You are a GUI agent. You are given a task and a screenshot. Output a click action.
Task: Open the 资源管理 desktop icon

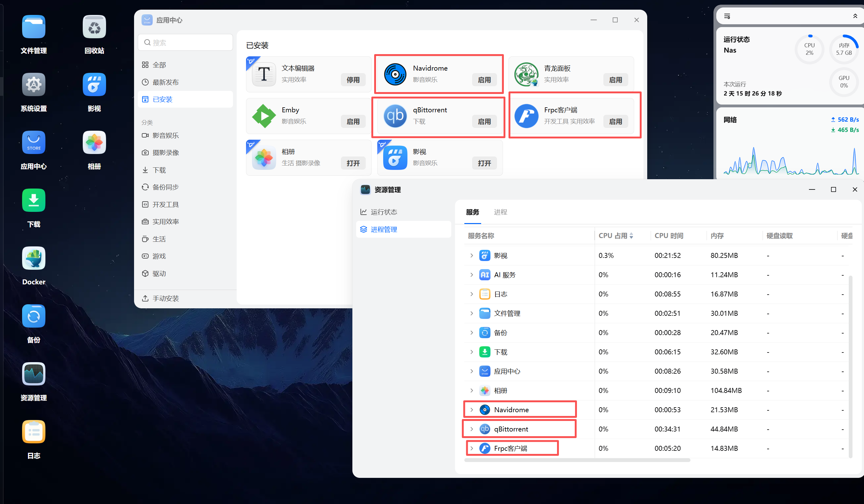34,374
